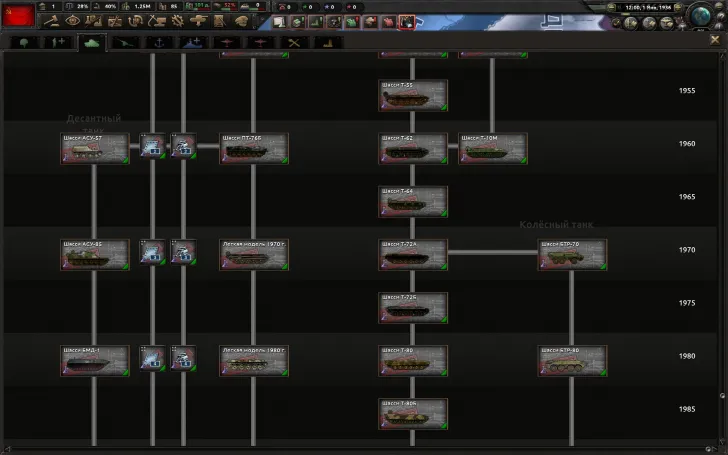The image size is (728, 455).
Task: Open the officer corps cap icon
Action: (x=241, y=21)
